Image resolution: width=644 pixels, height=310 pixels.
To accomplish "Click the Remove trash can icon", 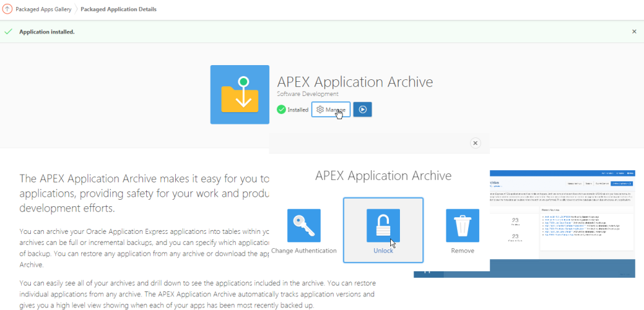I will 462,226.
